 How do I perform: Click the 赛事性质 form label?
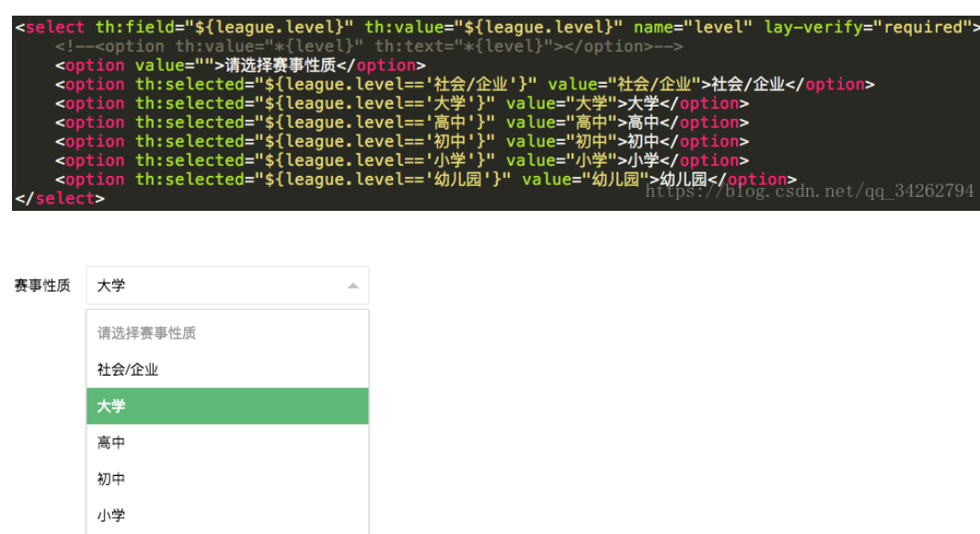coord(40,285)
